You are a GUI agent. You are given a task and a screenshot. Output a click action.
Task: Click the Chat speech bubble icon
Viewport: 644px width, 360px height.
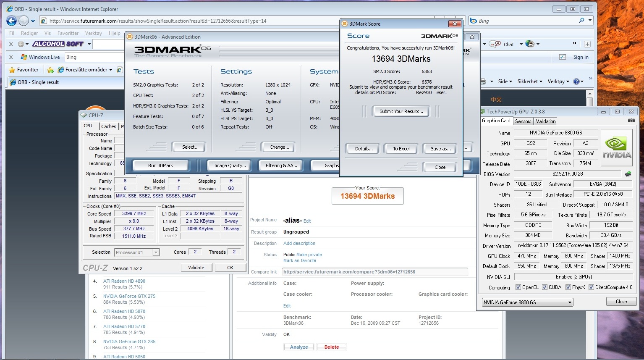(495, 44)
